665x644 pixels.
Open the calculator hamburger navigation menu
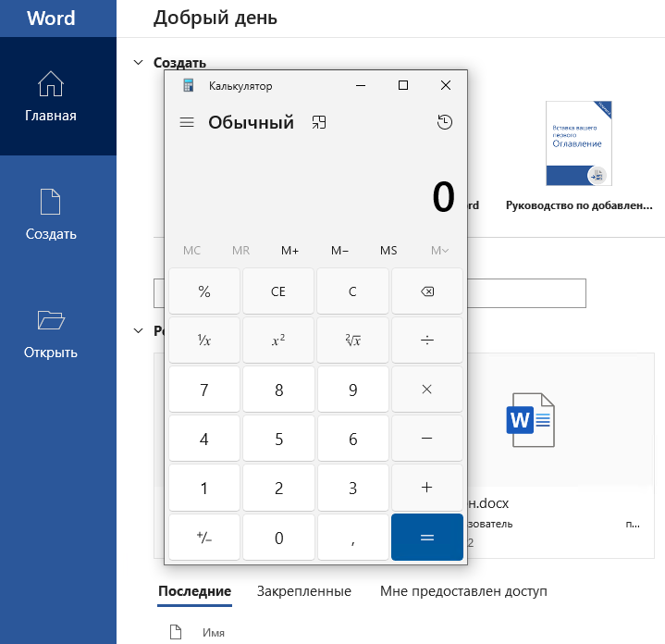[x=187, y=122]
